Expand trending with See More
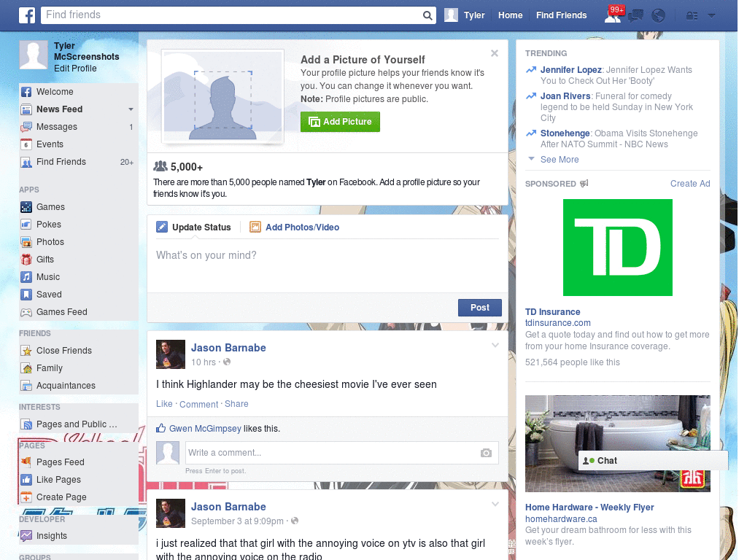The image size is (747, 560). click(560, 160)
